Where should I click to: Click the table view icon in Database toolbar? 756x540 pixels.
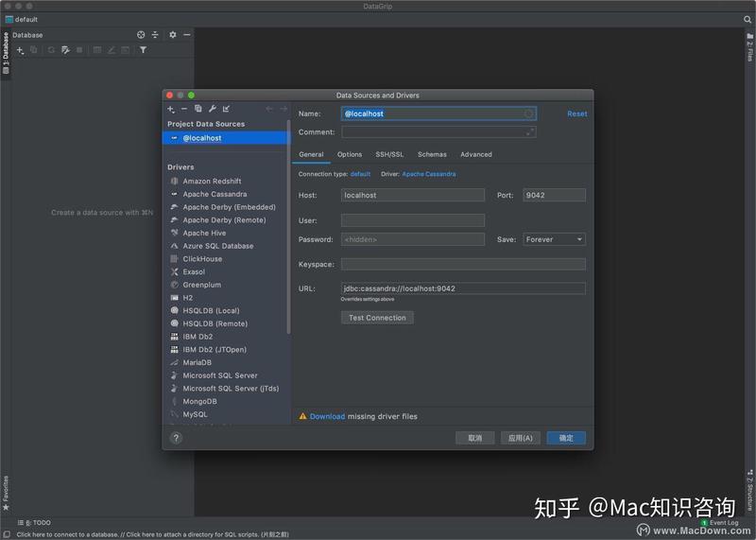pyautogui.click(x=97, y=50)
